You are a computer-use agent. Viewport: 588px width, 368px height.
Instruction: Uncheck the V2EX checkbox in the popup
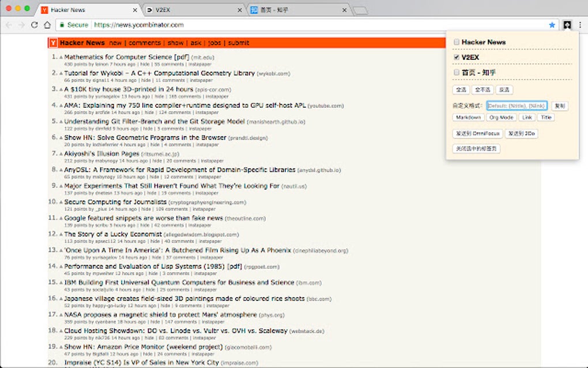tap(457, 56)
